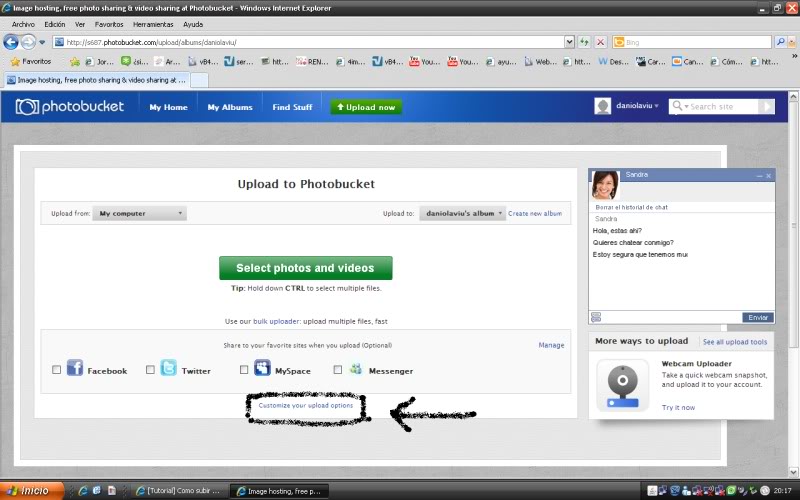Click the Inicio start button

32,490
